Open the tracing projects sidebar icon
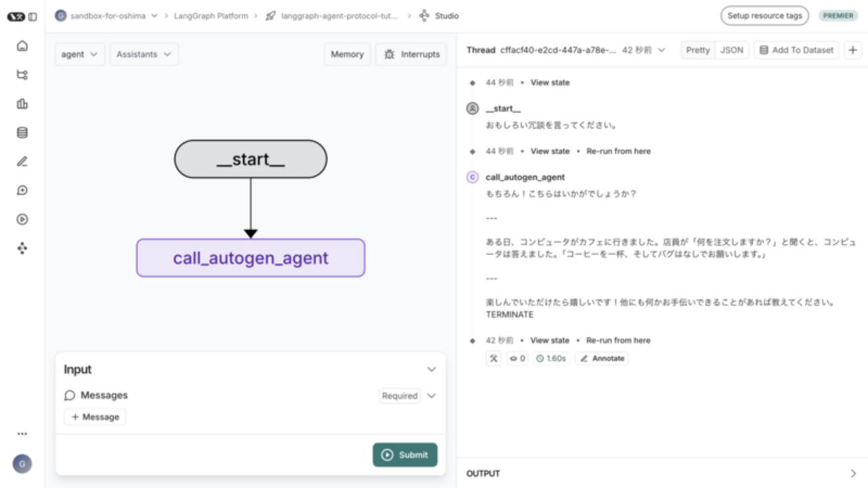 coord(22,75)
